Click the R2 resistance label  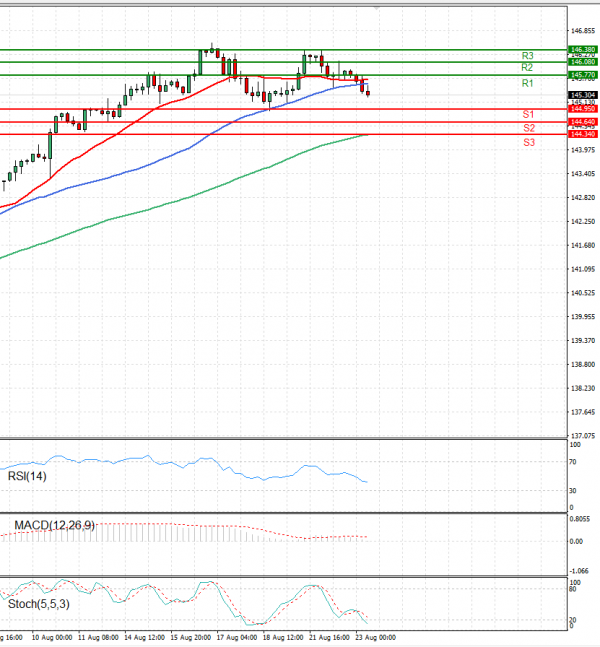tap(527, 67)
